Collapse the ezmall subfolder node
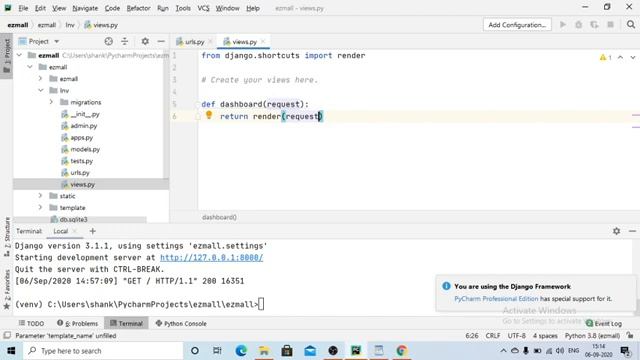The height and width of the screenshot is (360, 640). pyautogui.click(x=30, y=67)
